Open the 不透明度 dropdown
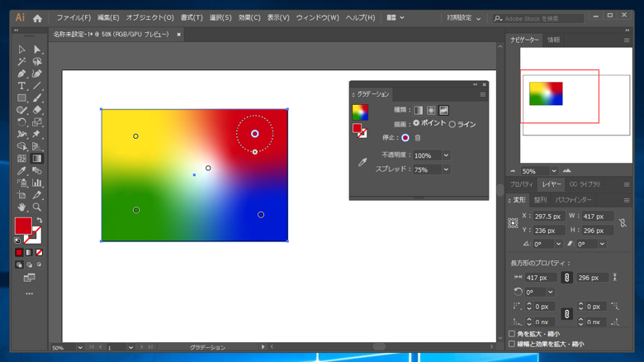644x362 pixels. pos(446,155)
